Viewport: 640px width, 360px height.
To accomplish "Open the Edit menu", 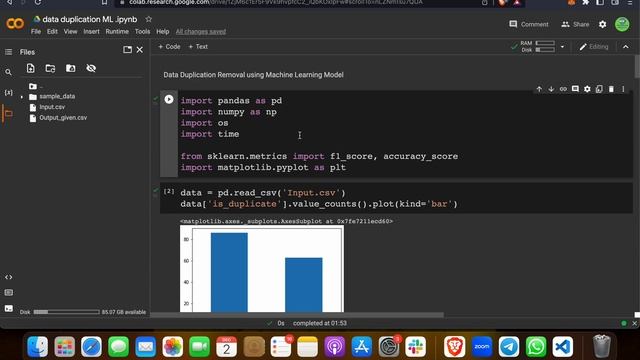I will [x=52, y=31].
